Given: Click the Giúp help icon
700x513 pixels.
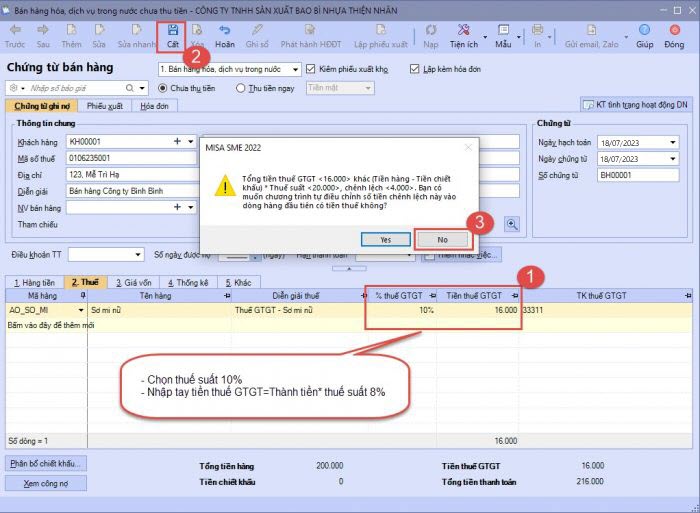Looking at the screenshot, I should (645, 35).
